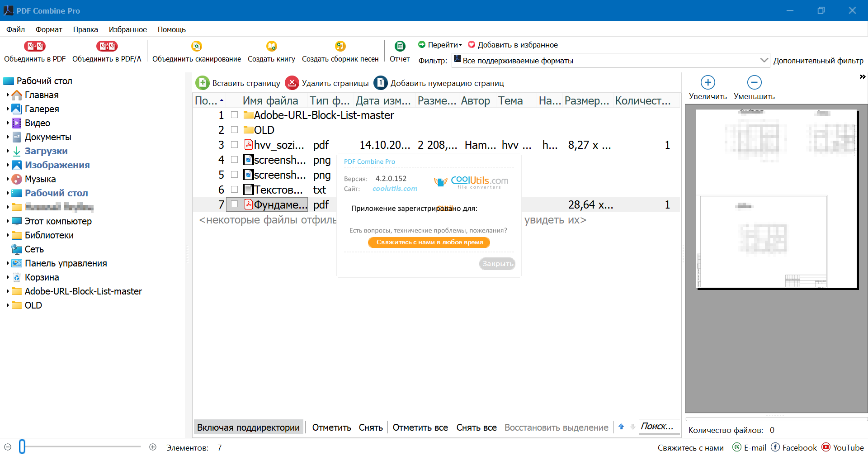Click the Музыка icon in the tree

17,179
